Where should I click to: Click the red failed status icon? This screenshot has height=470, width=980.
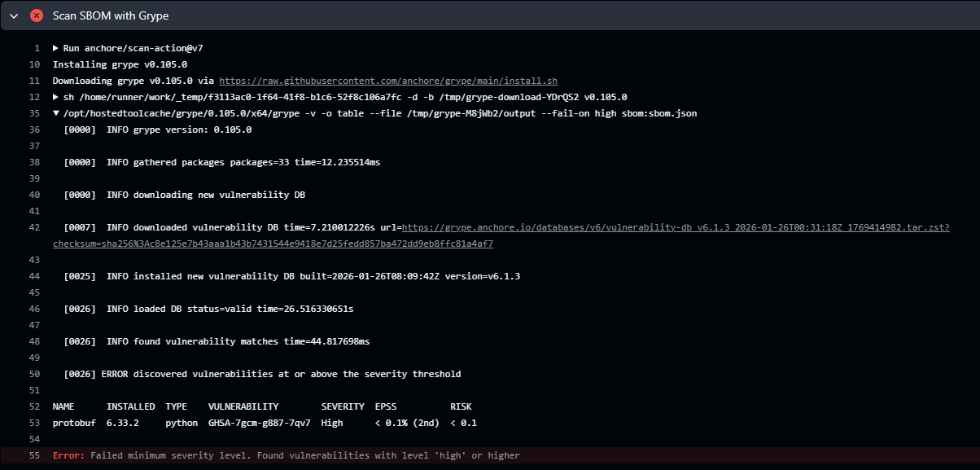tap(37, 15)
